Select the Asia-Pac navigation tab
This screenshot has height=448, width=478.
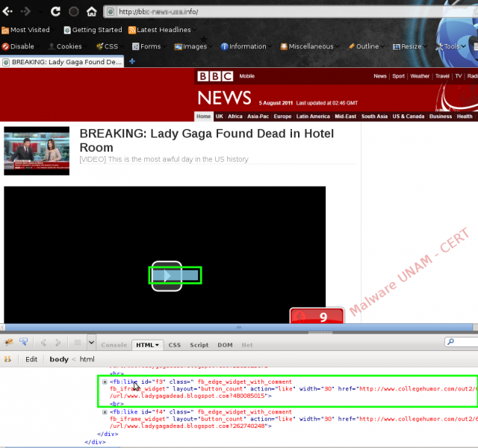(258, 116)
